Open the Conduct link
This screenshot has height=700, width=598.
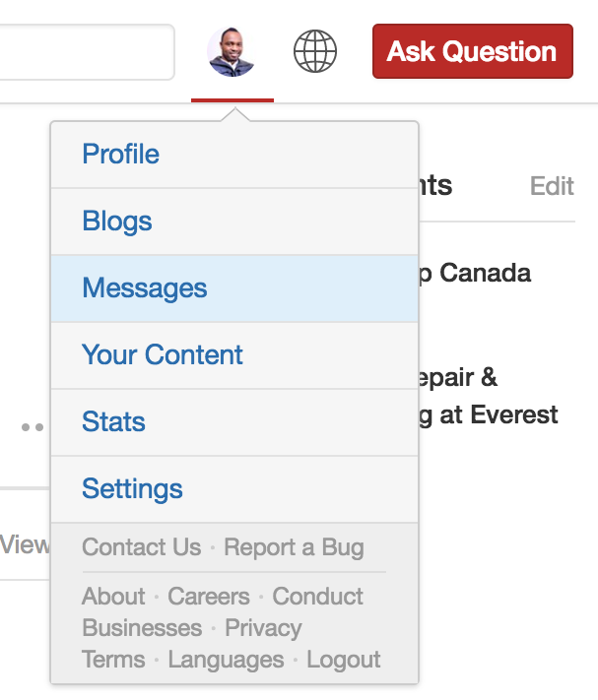[317, 597]
